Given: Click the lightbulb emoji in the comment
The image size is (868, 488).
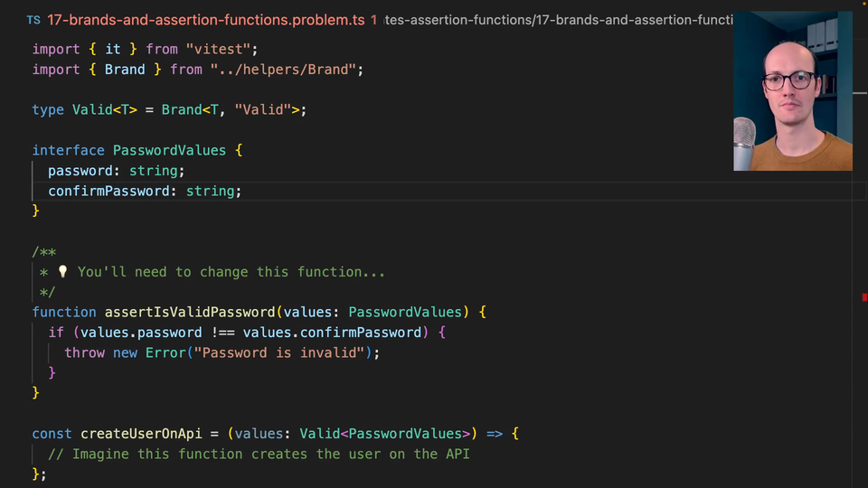Looking at the screenshot, I should [62, 272].
